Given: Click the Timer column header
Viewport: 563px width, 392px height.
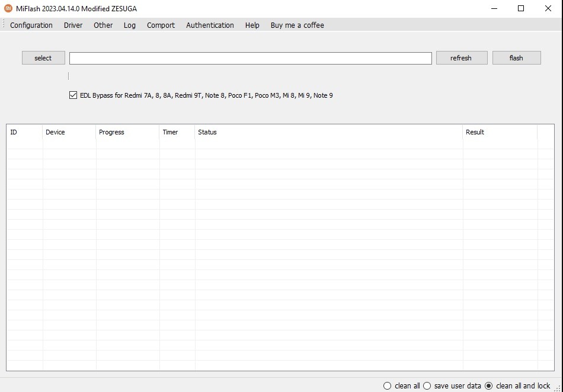Looking at the screenshot, I should pos(177,132).
